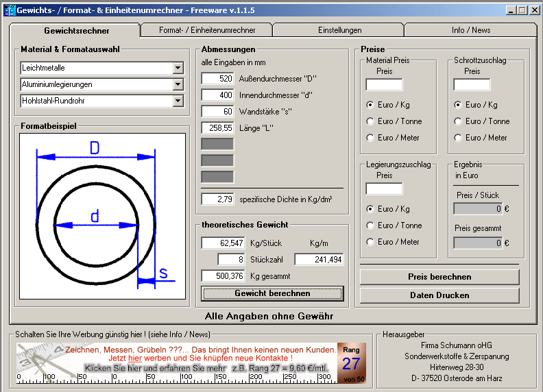Click the Preis / Stück result field
Screen dimensions: 543x392
pyautogui.click(x=478, y=209)
